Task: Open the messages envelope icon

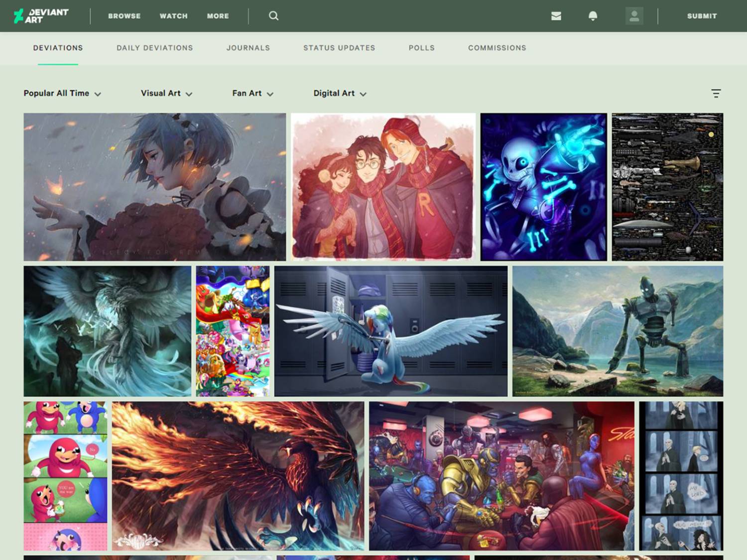Action: tap(556, 16)
